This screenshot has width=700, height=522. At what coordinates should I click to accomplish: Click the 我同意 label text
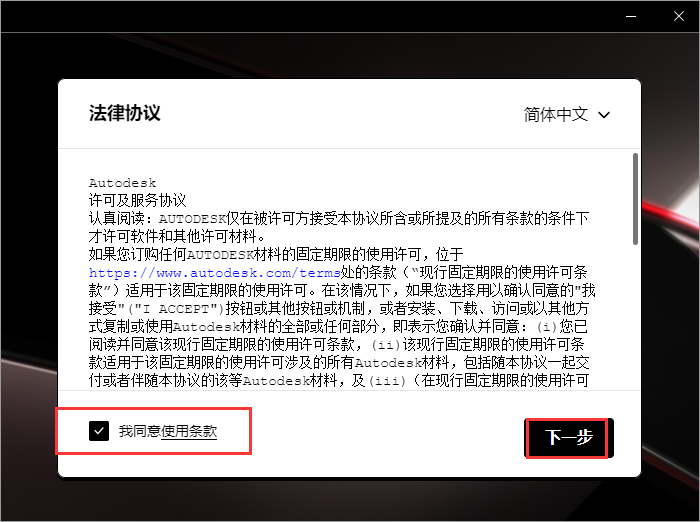[x=139, y=431]
